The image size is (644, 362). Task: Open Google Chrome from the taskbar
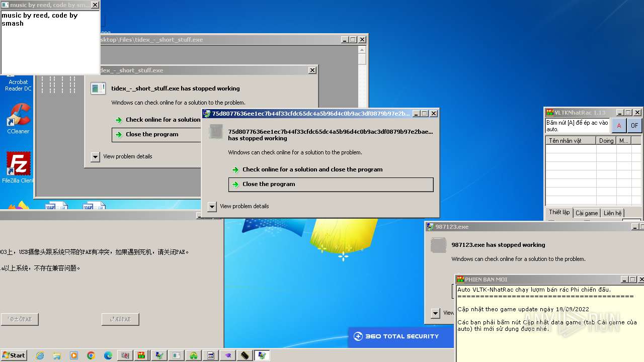[x=91, y=355]
